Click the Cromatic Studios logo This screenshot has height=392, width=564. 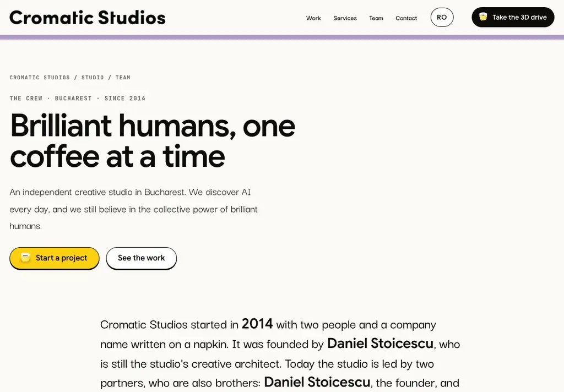[88, 18]
